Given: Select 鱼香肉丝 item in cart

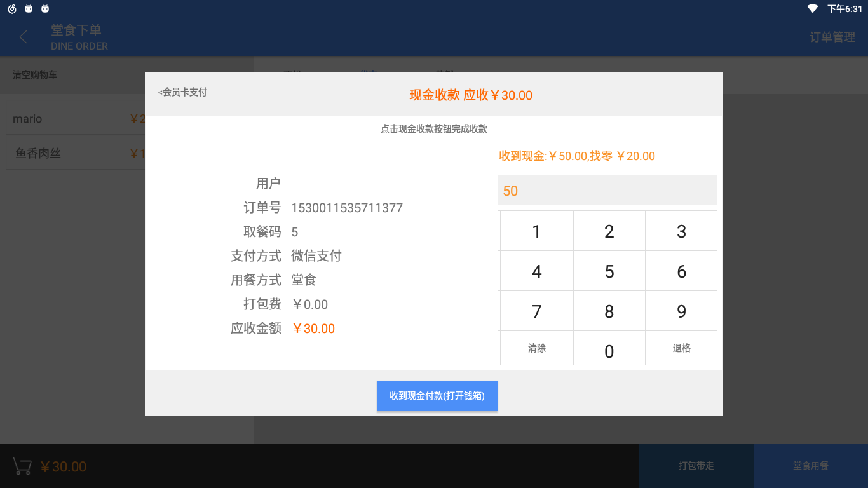Looking at the screenshot, I should (x=38, y=153).
